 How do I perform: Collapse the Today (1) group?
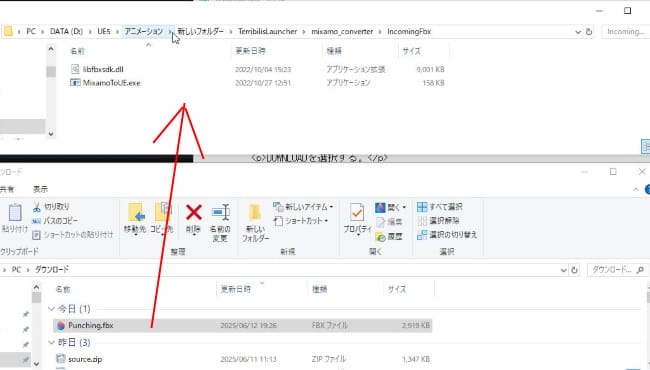pos(51,309)
